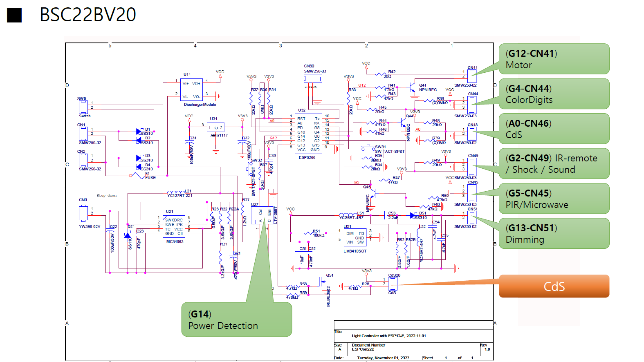Select the green A0-CN46 CdS callout

[x=554, y=129]
